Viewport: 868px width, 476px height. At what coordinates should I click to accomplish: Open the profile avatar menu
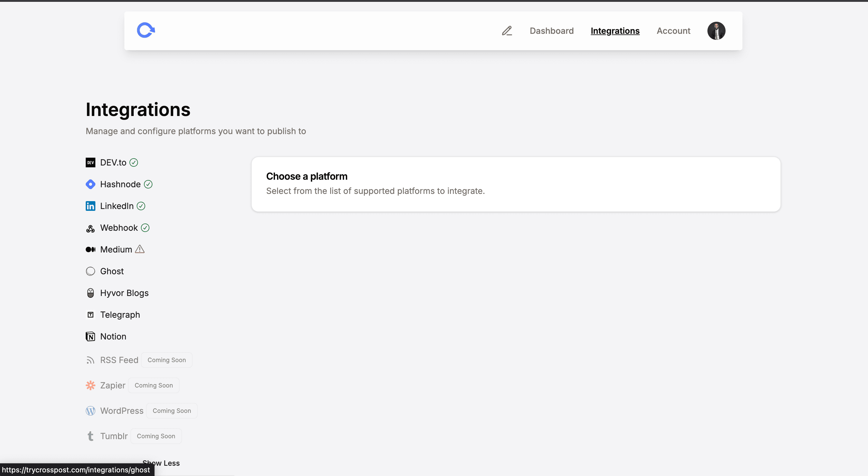click(x=716, y=31)
